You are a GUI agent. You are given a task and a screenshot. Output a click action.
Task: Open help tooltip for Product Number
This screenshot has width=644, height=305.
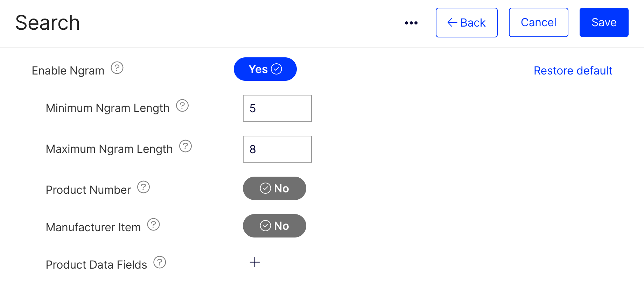tap(143, 187)
